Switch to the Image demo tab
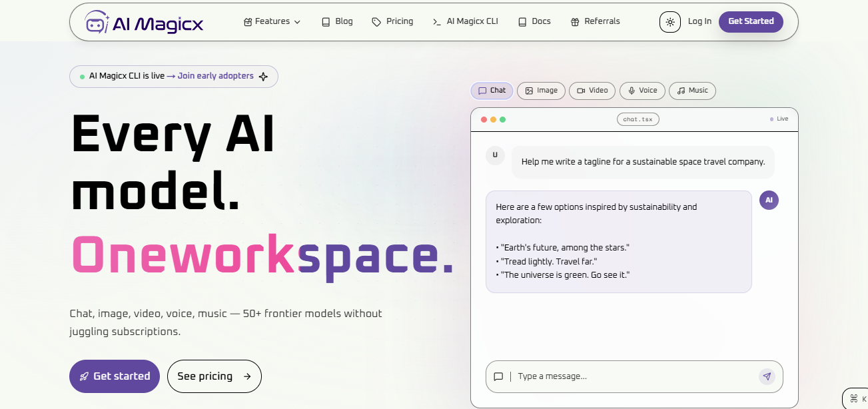 point(541,91)
